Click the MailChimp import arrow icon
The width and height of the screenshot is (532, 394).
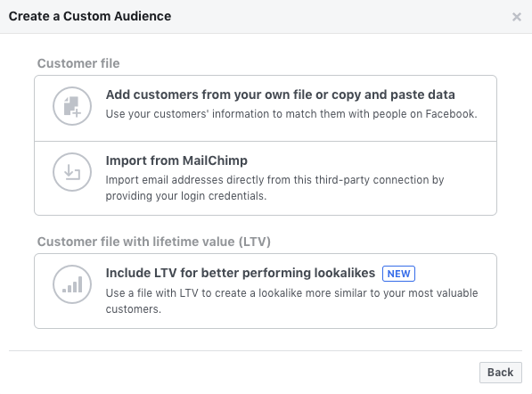72,172
